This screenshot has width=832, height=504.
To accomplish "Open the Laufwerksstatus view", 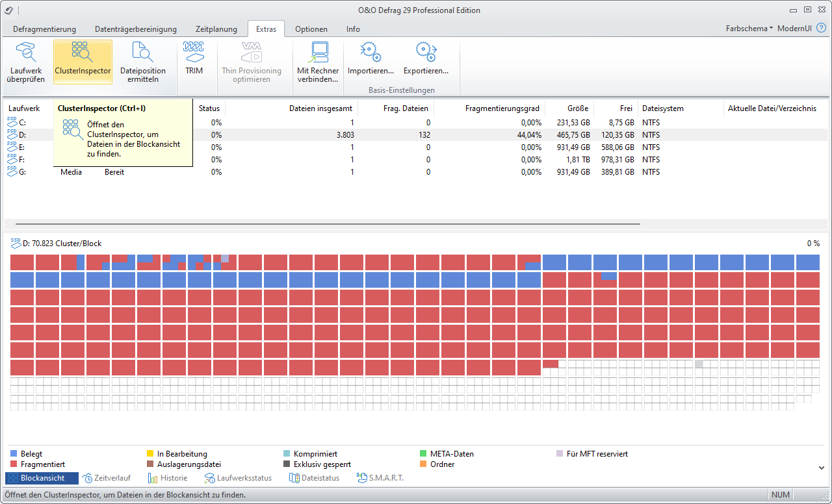I will pos(238,478).
